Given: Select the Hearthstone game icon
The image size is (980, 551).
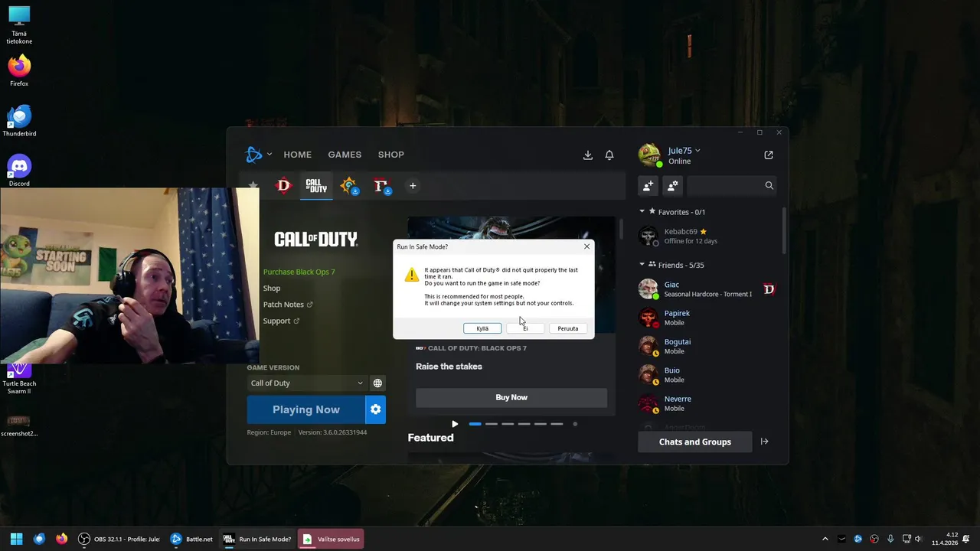Looking at the screenshot, I should coord(349,185).
